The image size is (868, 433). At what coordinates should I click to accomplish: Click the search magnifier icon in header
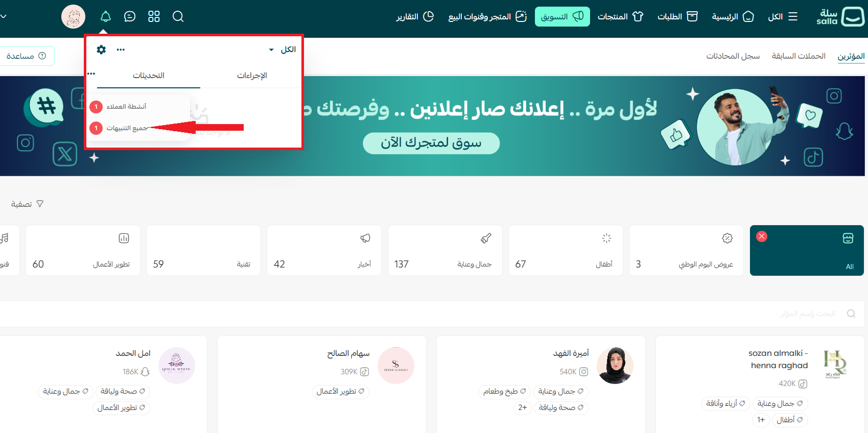tap(178, 17)
